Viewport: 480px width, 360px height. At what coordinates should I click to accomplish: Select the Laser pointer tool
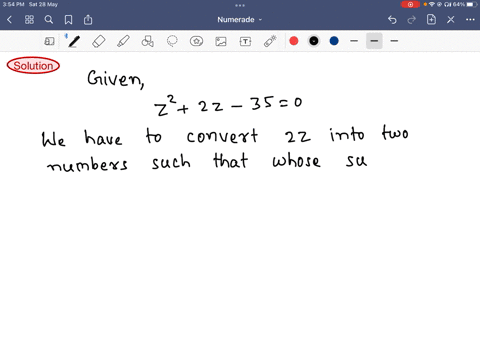click(270, 41)
